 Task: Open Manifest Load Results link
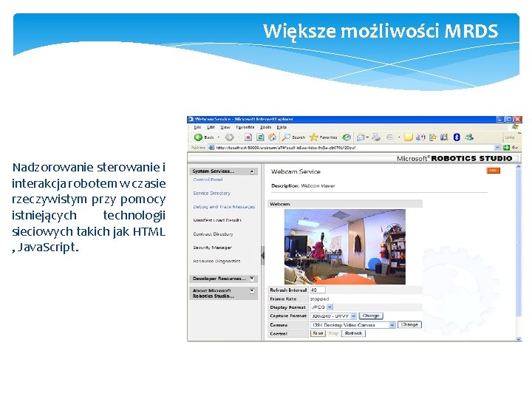point(217,220)
